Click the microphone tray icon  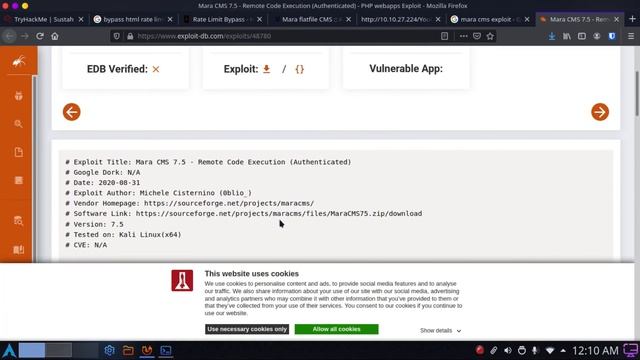535,351
